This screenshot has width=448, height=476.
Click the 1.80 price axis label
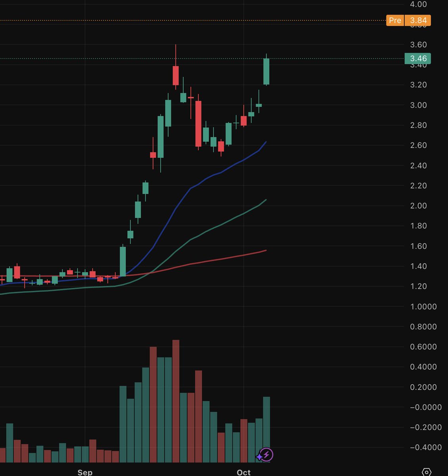click(418, 226)
